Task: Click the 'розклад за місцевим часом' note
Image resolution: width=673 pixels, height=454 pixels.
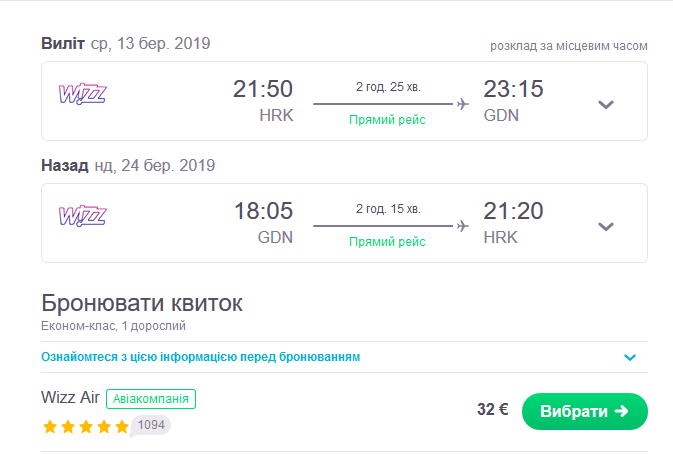Action: [x=568, y=46]
